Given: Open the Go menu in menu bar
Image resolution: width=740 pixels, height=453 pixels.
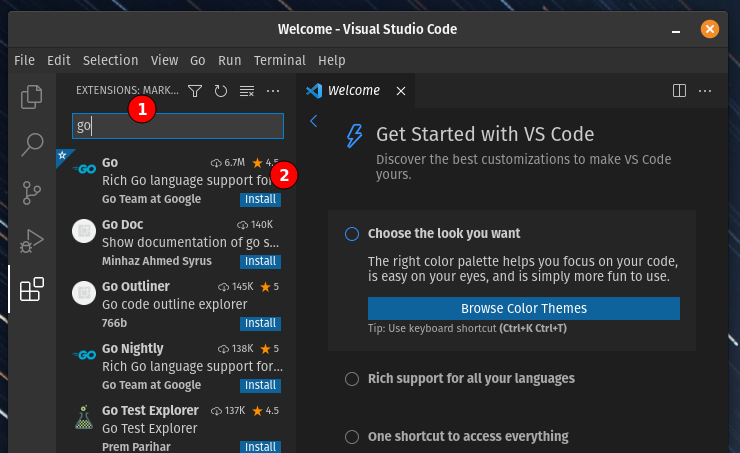Looking at the screenshot, I should 197,60.
